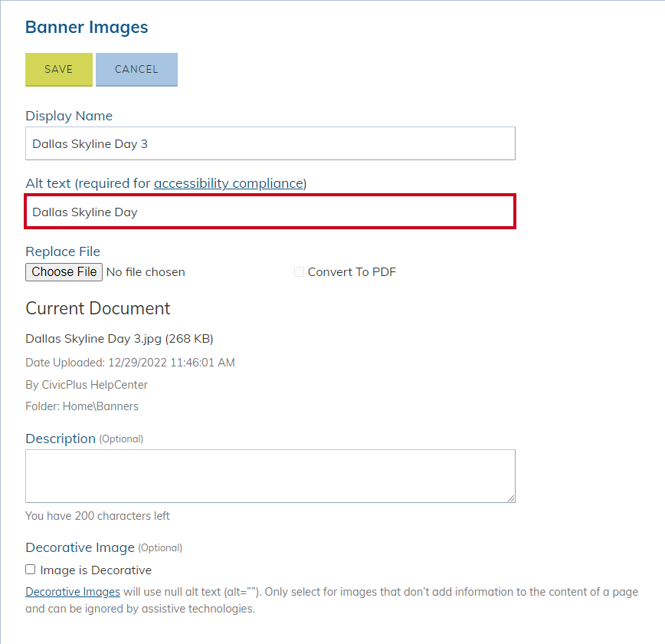
Task: Click the Description textarea resize handle
Action: (511, 498)
